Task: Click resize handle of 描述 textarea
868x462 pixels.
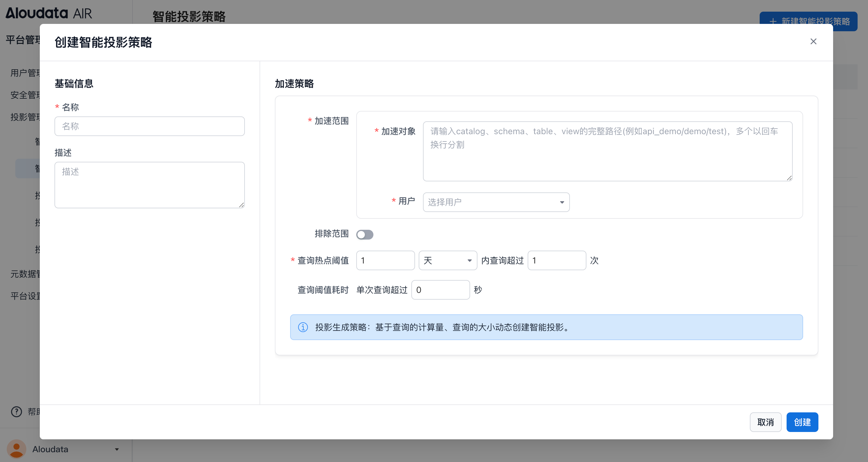Action: [241, 205]
